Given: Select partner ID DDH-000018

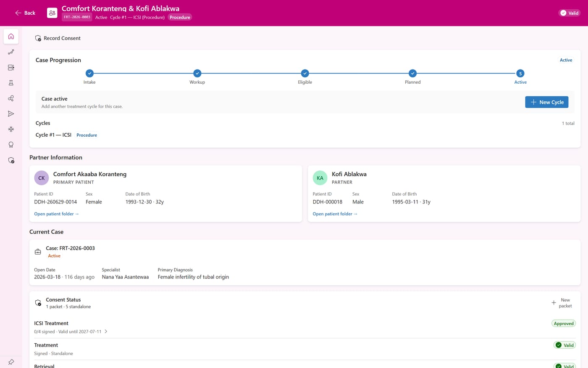Looking at the screenshot, I should tap(327, 202).
